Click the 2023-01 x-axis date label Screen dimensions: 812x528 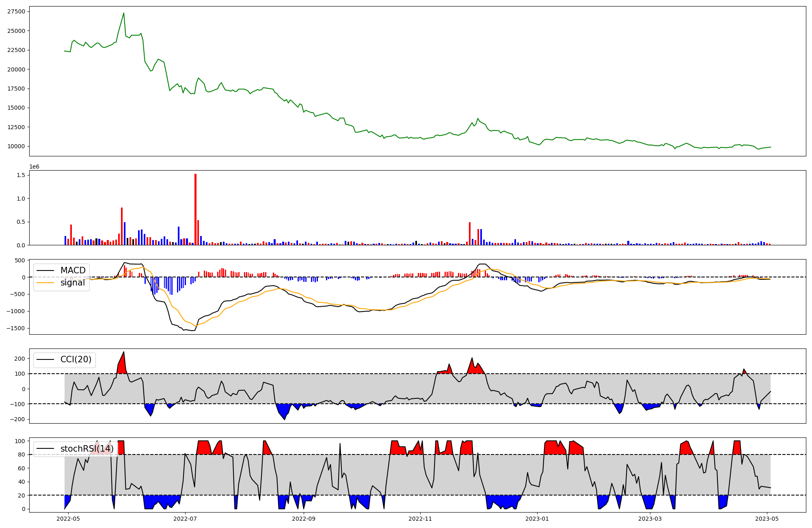537,519
